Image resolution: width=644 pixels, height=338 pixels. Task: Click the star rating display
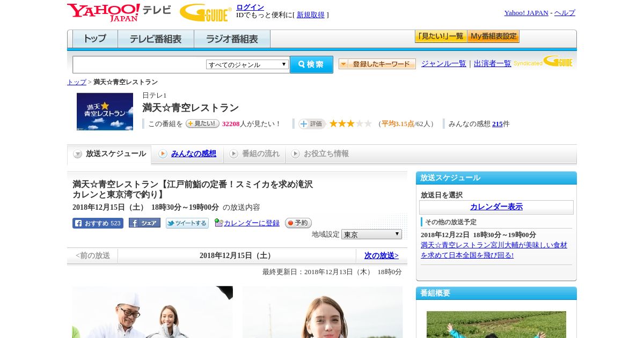[350, 124]
